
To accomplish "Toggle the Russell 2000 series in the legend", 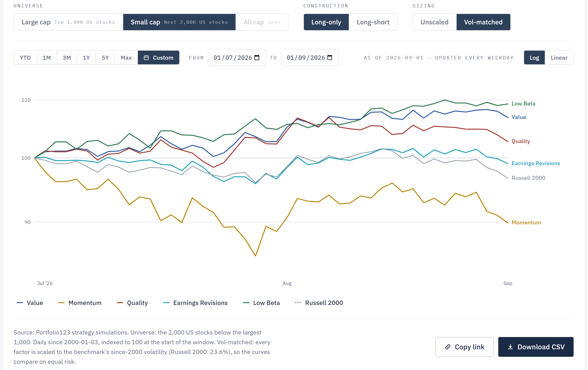I will pos(319,303).
